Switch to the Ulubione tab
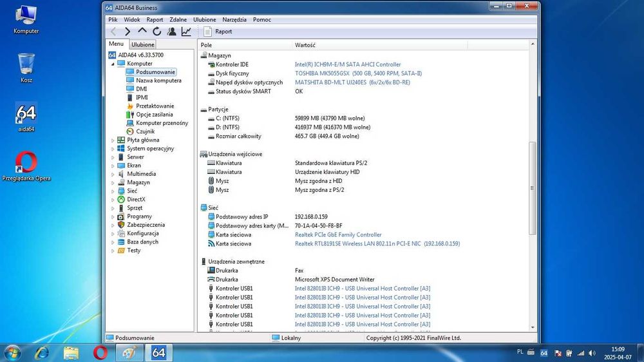Viewport: 644px width, 362px height. 143,44
